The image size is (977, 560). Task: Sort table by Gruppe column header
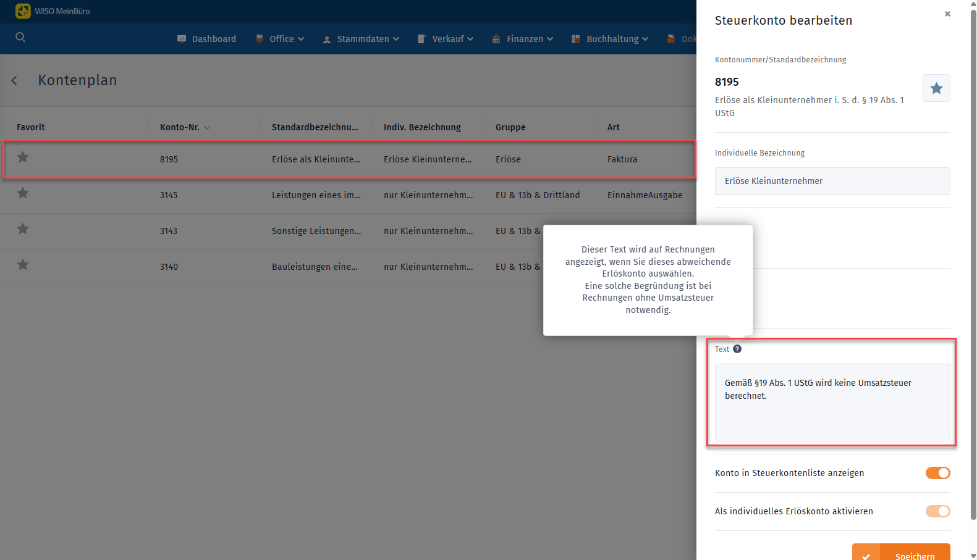510,127
